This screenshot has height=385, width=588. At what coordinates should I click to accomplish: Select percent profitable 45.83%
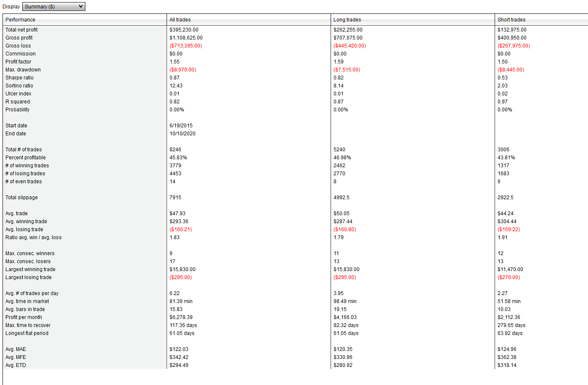(178, 158)
